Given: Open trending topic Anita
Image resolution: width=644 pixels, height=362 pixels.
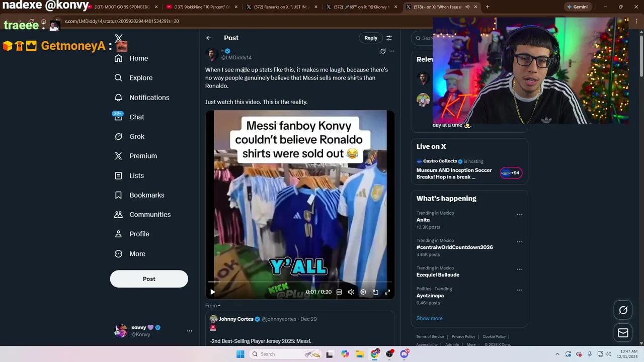Looking at the screenshot, I should pyautogui.click(x=423, y=220).
